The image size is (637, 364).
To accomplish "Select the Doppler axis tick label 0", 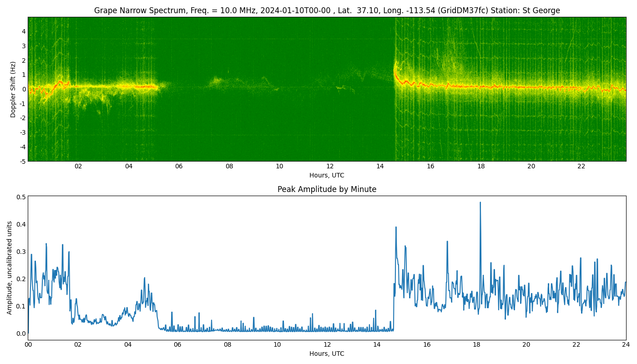I will [23, 89].
